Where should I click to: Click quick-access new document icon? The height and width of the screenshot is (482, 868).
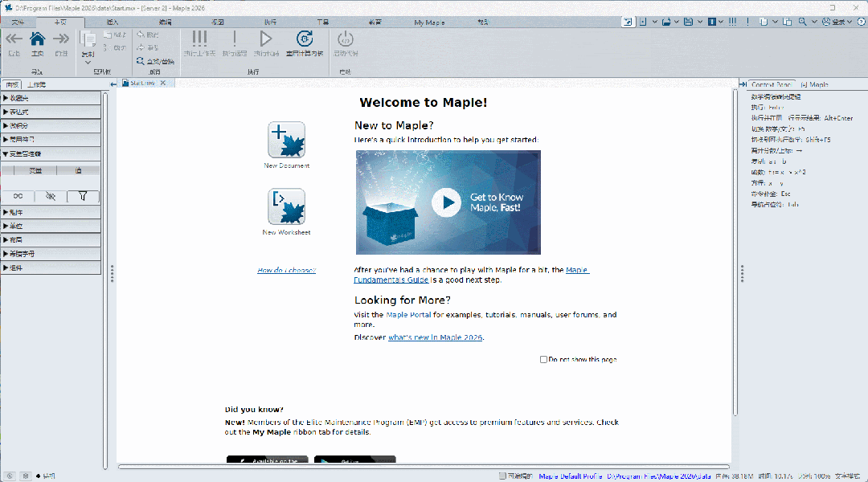(x=643, y=22)
